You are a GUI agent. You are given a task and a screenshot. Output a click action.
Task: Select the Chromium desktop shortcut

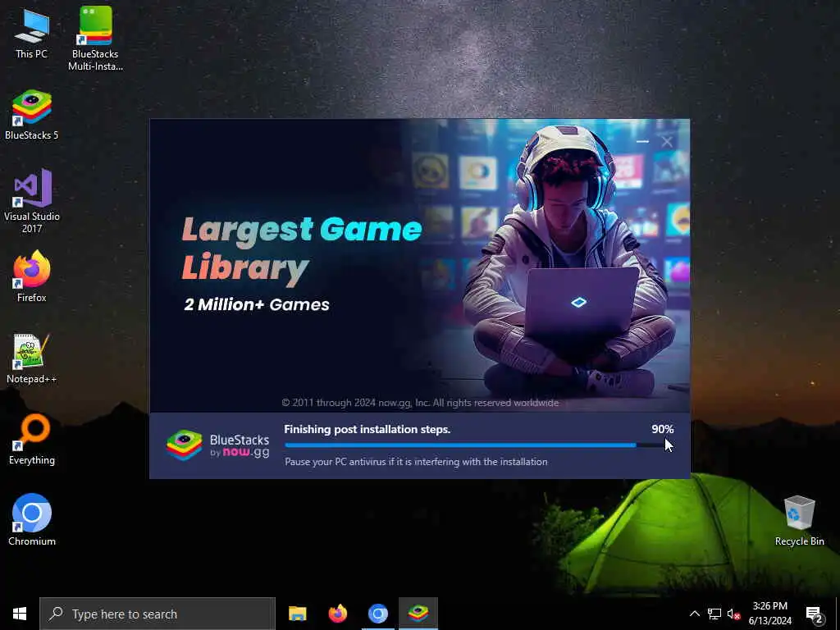point(32,519)
